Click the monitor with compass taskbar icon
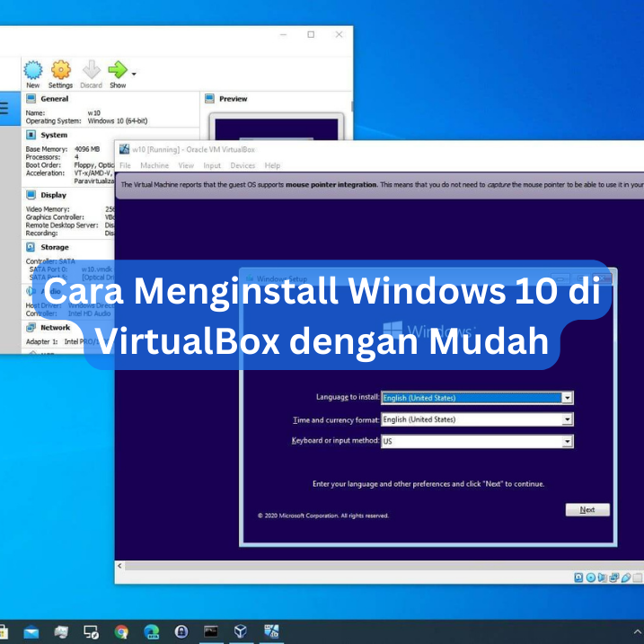Viewport: 644px width, 644px height. pos(91,632)
